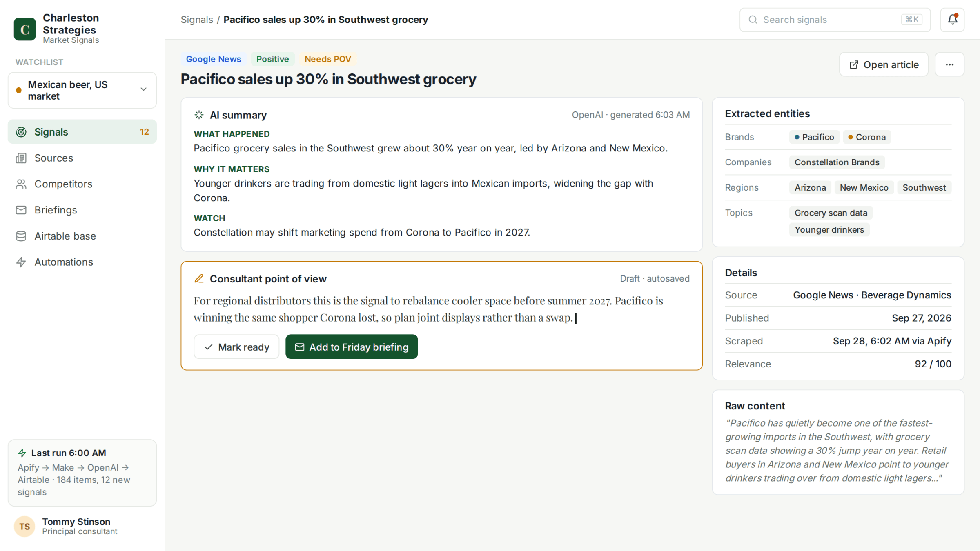Click 'Draft · autosaved' status
Screen dimensions: 980x551
655,279
